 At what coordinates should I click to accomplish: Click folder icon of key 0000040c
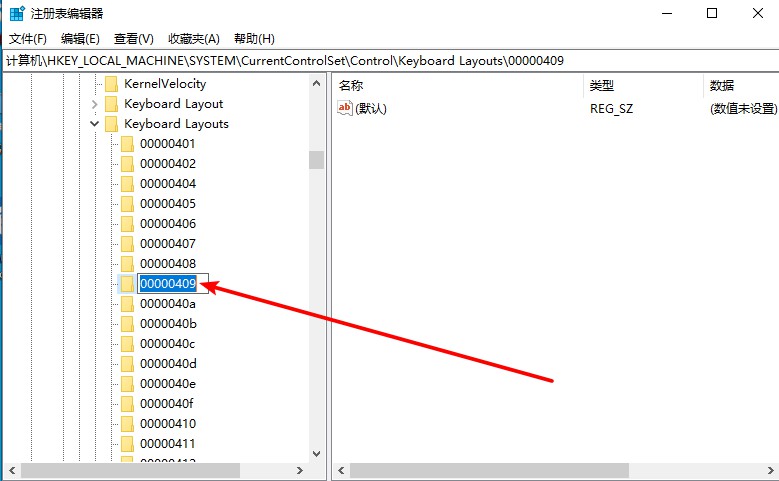(127, 344)
